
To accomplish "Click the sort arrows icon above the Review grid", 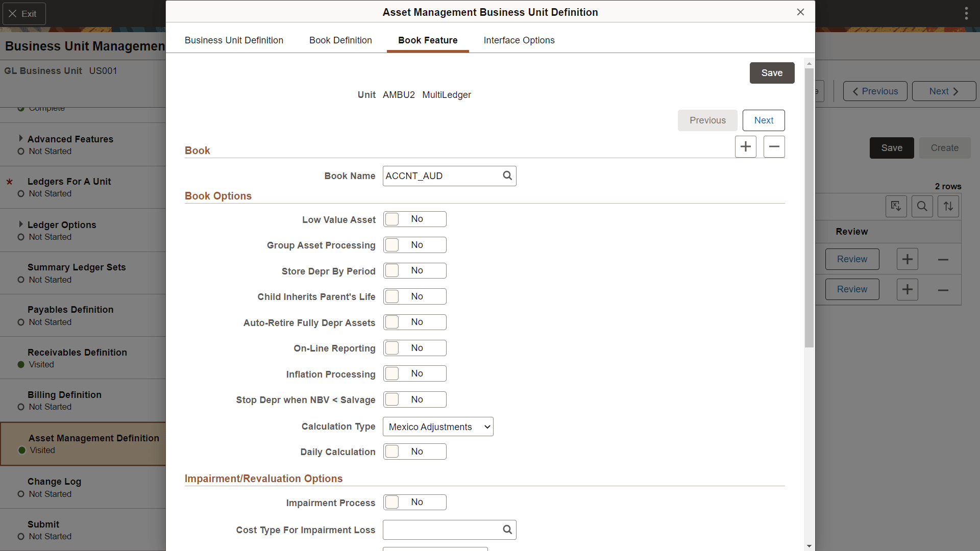I will click(948, 206).
